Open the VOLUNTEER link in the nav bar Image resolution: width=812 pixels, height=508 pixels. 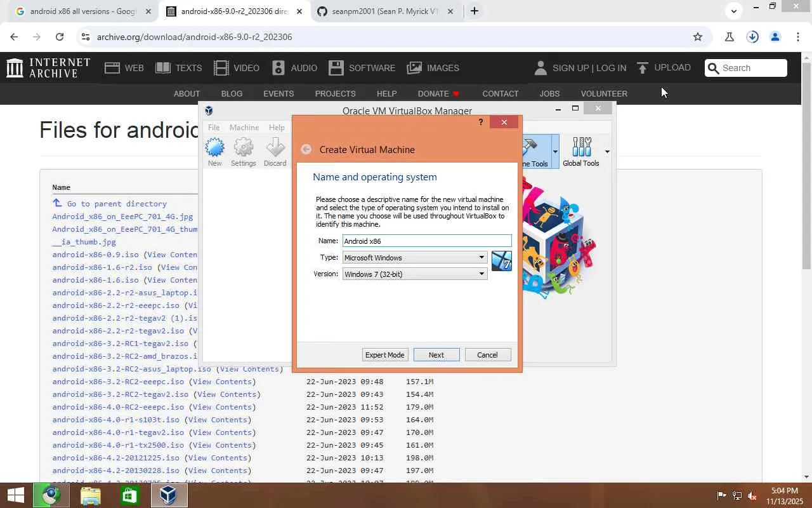[604, 93]
